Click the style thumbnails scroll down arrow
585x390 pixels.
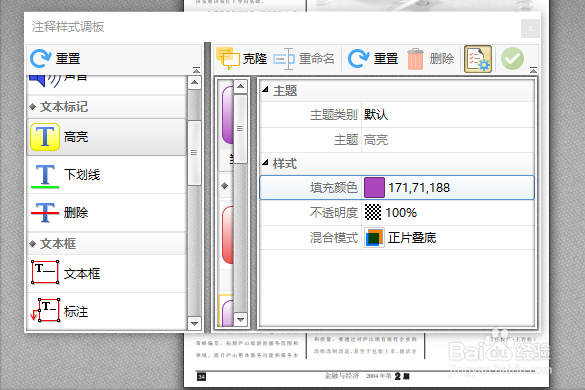coord(241,319)
